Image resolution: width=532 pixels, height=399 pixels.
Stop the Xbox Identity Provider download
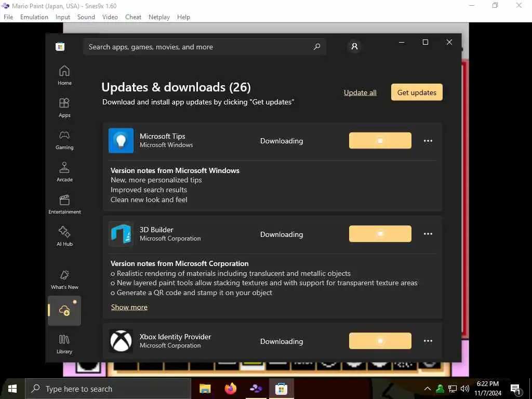click(x=380, y=341)
